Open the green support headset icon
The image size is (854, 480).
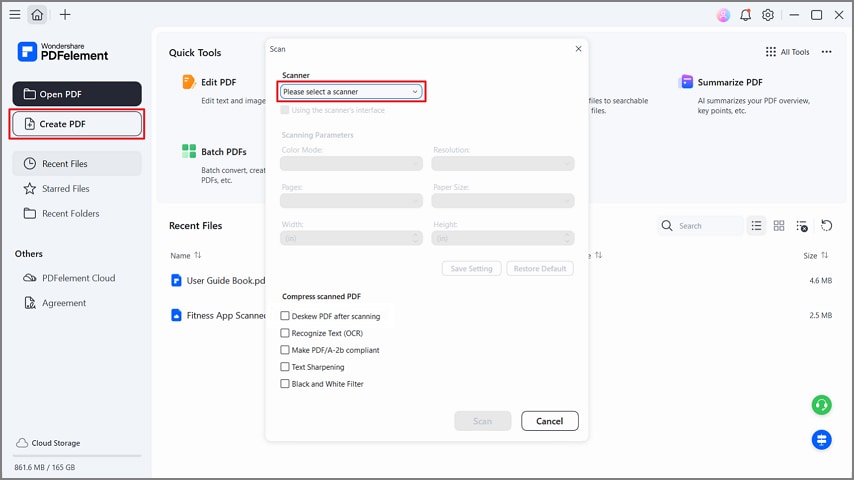821,405
